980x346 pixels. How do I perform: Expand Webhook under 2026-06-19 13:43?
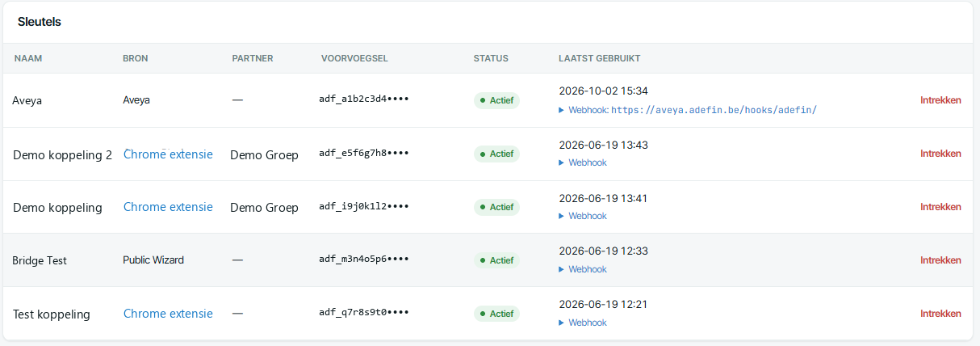pos(583,162)
